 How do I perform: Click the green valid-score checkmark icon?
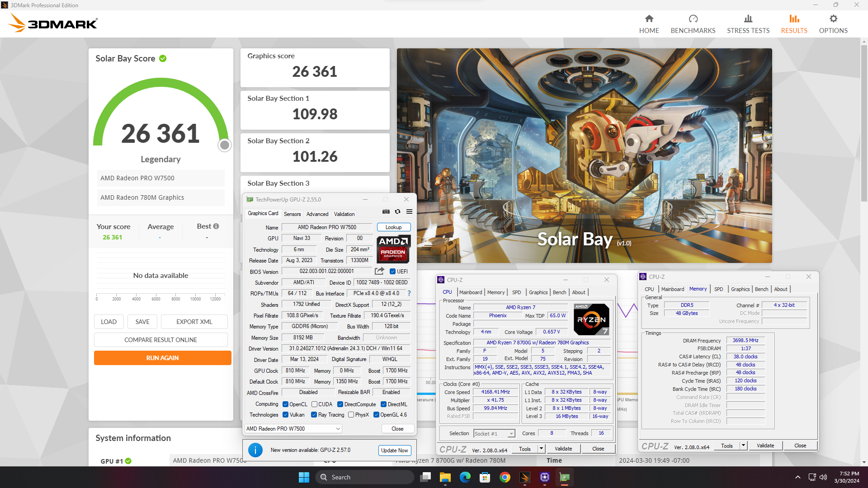point(163,59)
